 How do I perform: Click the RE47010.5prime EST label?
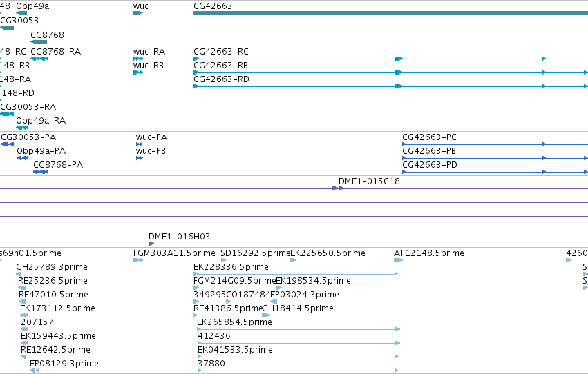tap(54, 295)
